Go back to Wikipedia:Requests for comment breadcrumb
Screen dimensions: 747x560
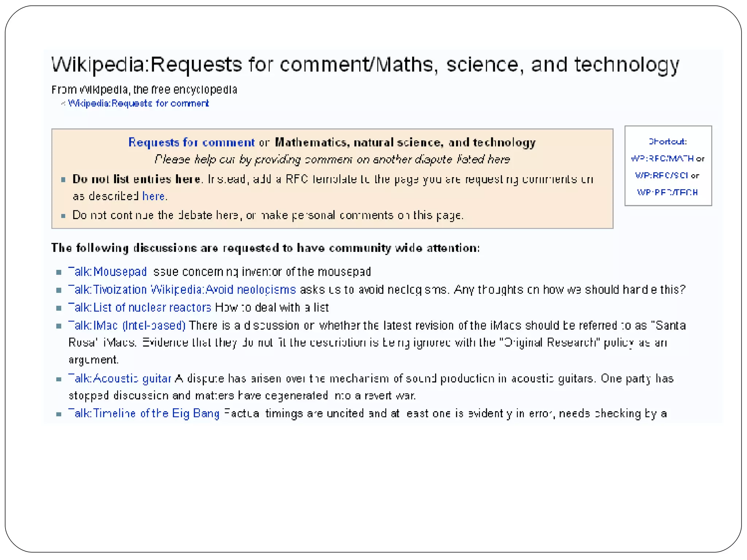click(138, 104)
